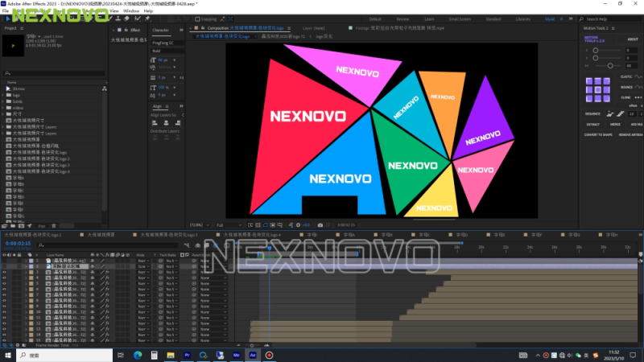This screenshot has width=644, height=362.
Task: Open the Window menu
Action: [x=131, y=10]
